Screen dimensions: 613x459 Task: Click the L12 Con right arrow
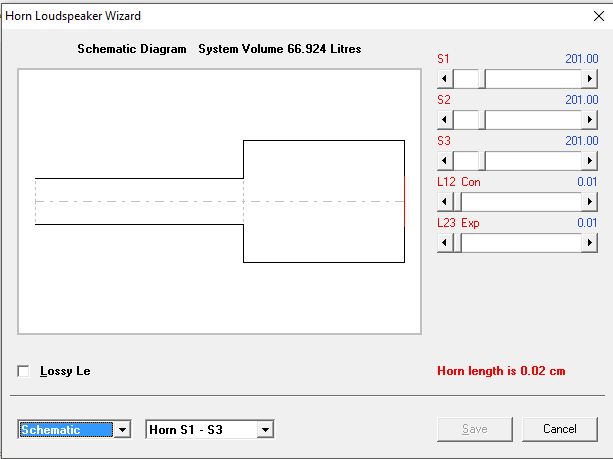(590, 202)
